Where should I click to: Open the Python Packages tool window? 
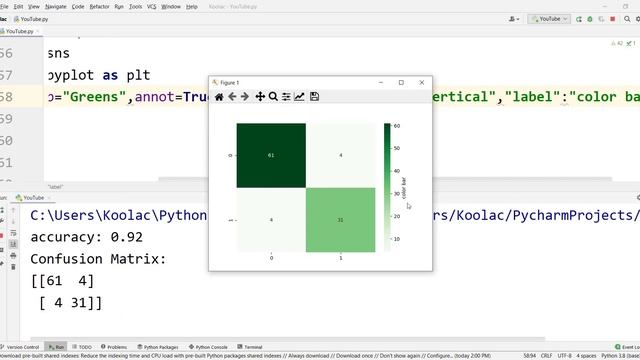coord(158,347)
